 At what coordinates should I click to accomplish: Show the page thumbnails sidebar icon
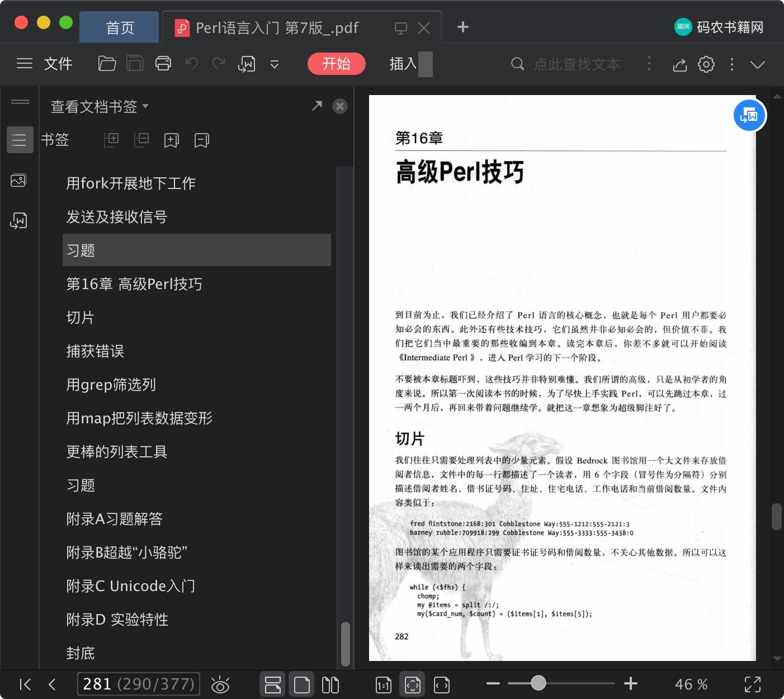18,180
